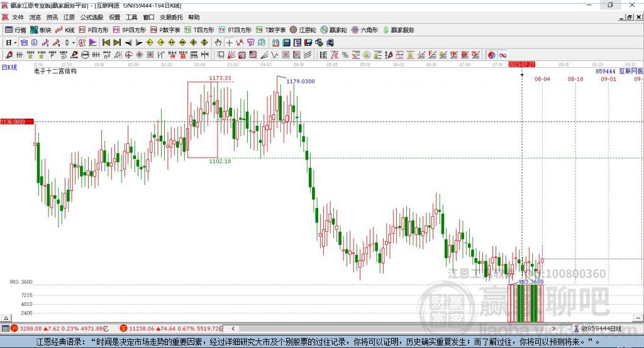
Task: Jump to last bar icon
Action: 117,43
